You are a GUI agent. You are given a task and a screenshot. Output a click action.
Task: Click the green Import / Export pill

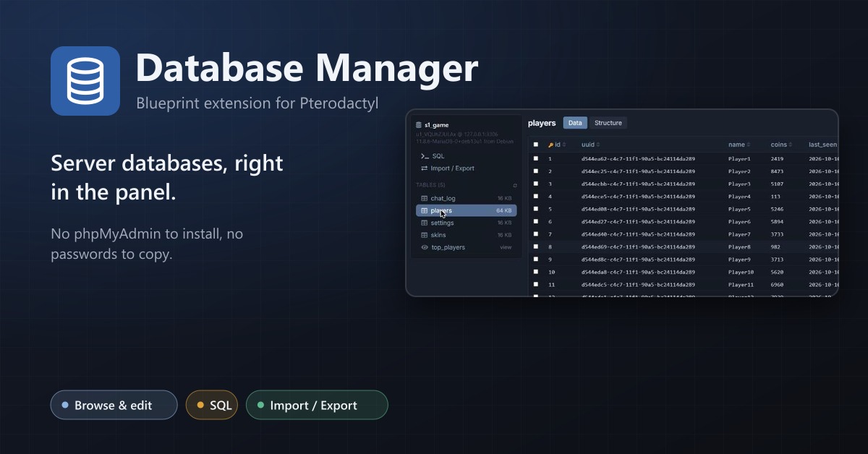click(x=317, y=405)
